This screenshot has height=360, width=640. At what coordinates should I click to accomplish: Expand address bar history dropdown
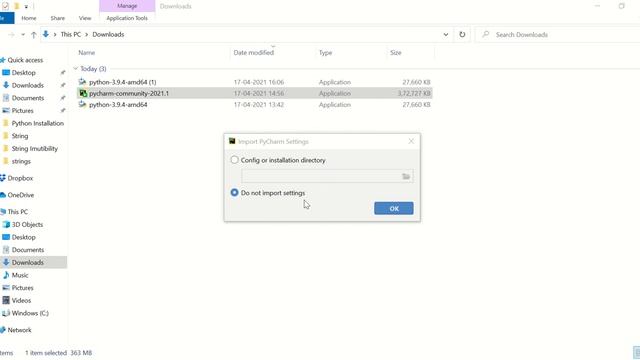tap(446, 35)
